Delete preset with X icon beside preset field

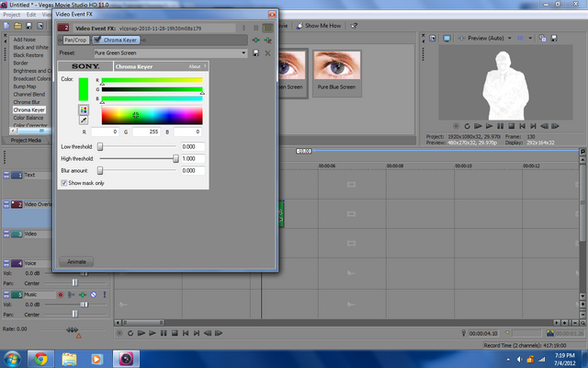[x=267, y=53]
